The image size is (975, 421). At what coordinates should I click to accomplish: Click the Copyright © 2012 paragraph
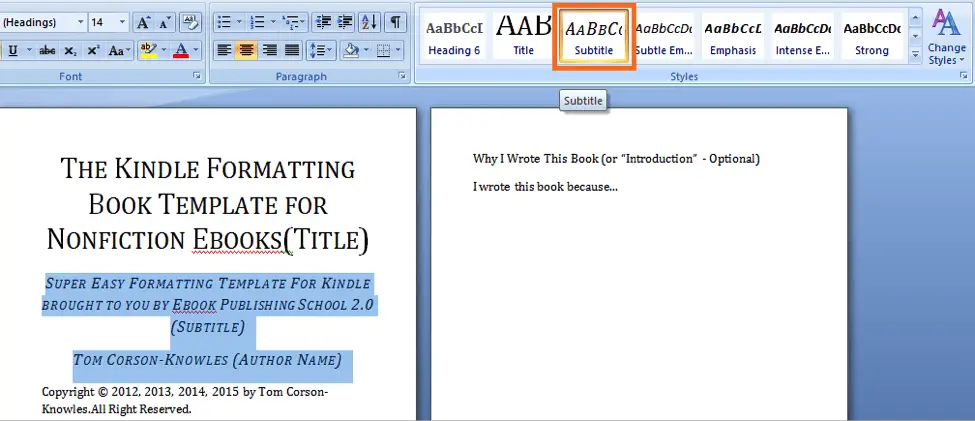coord(185,400)
